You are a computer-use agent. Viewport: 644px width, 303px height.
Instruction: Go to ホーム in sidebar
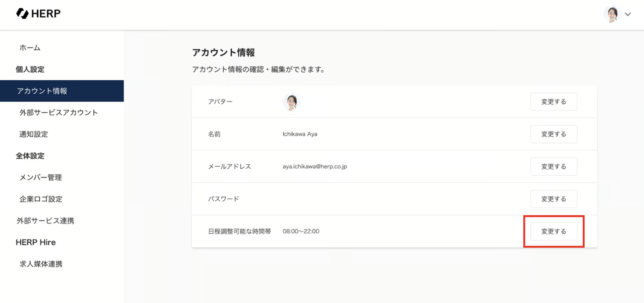tap(30, 48)
